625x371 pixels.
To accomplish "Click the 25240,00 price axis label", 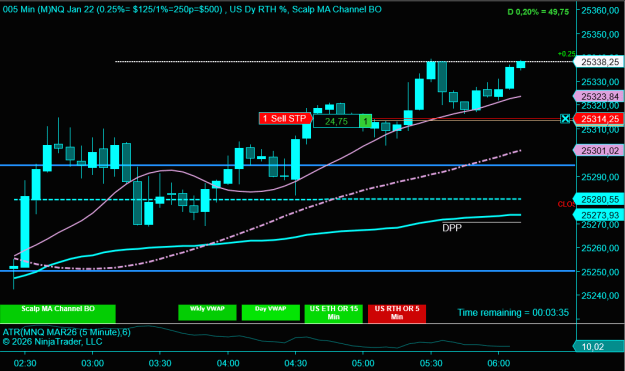I will 600,296.
